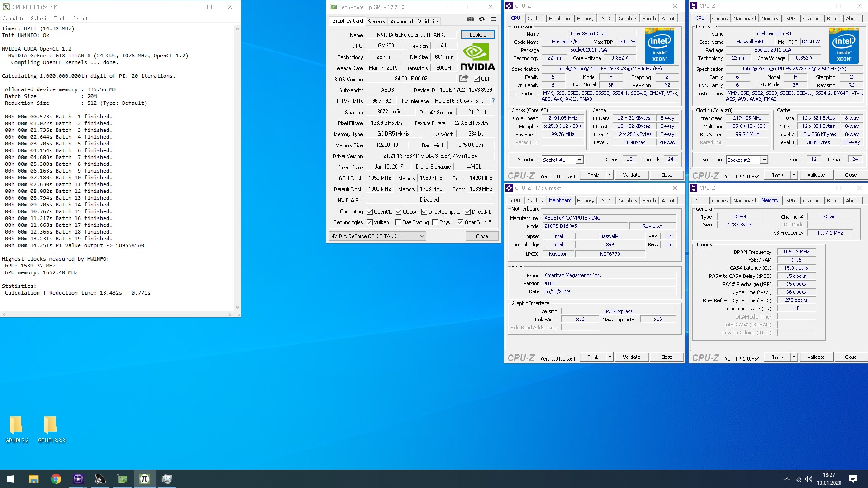Screen dimensions: 868x488
Task: Toggle the UEFI checkbox in GPU-Z
Action: pyautogui.click(x=476, y=79)
